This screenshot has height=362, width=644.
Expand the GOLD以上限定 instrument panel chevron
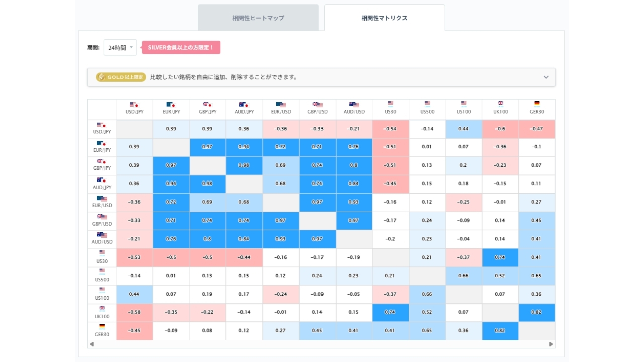546,77
